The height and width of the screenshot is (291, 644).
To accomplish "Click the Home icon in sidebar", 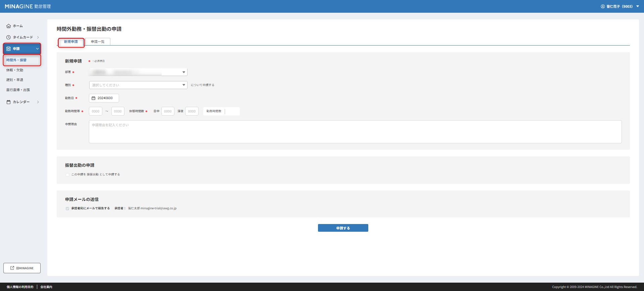I will [x=8, y=26].
